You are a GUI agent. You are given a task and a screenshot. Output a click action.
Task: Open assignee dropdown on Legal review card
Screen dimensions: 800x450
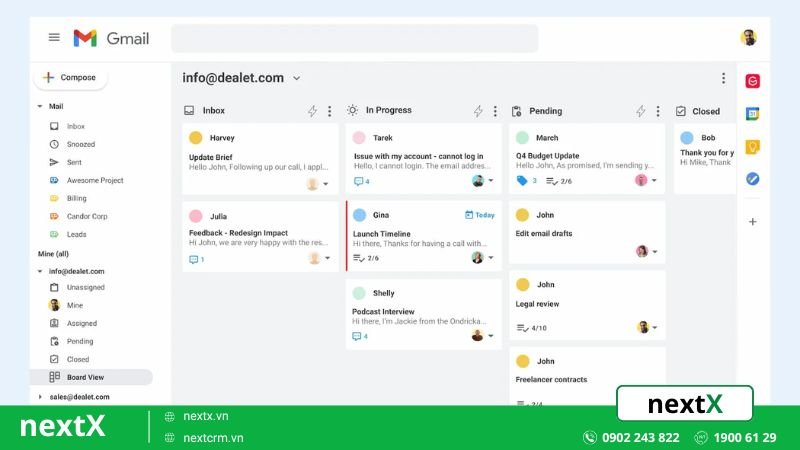click(x=655, y=328)
